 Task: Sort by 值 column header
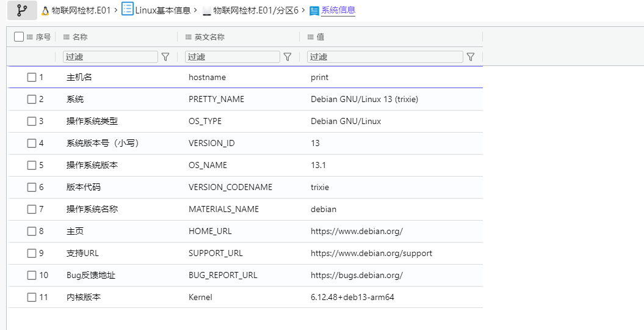coord(320,37)
